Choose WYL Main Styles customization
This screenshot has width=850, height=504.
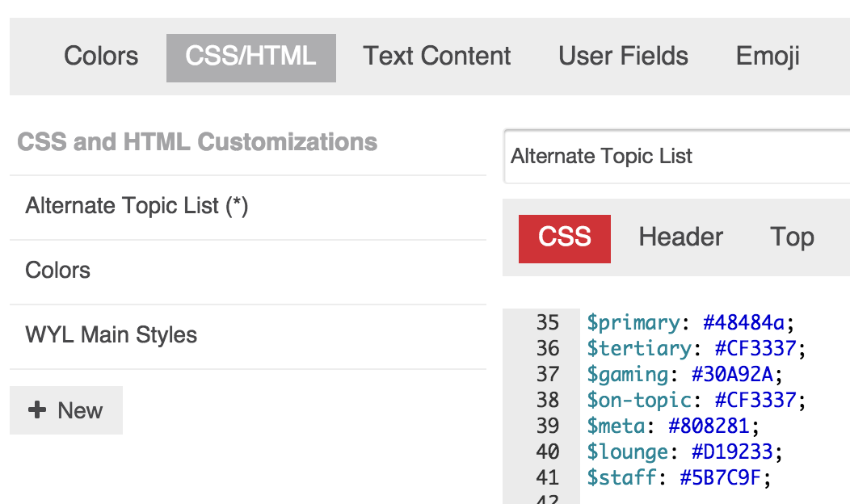coord(112,335)
